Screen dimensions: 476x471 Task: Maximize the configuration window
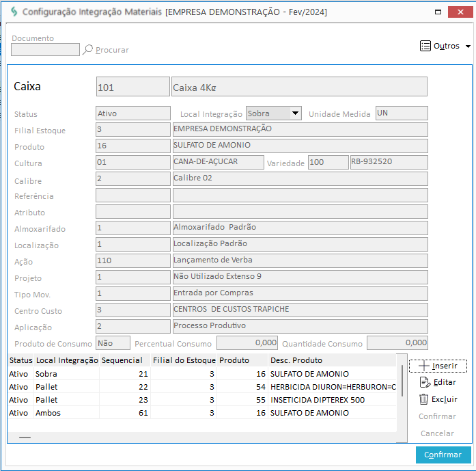coord(438,12)
